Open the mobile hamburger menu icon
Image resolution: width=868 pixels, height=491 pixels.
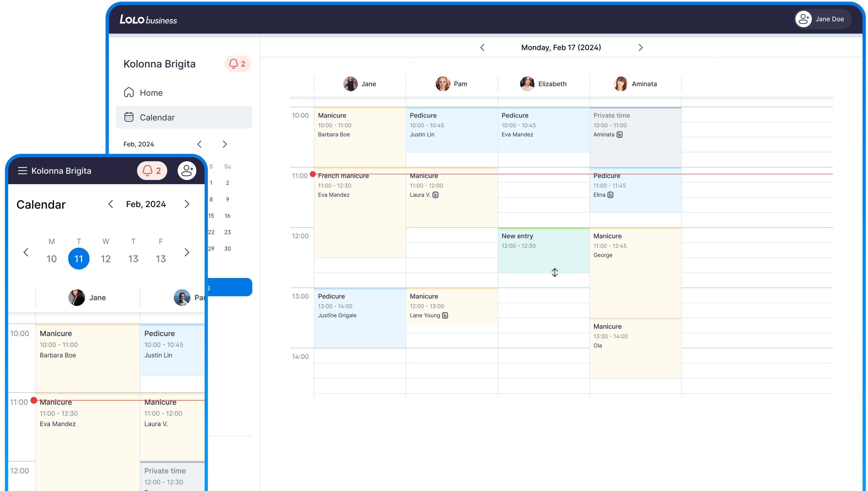pyautogui.click(x=22, y=171)
